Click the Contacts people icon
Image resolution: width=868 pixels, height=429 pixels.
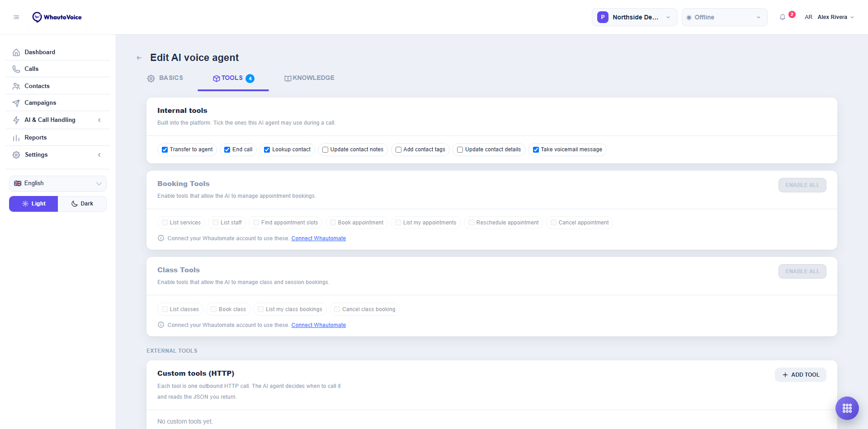[16, 86]
